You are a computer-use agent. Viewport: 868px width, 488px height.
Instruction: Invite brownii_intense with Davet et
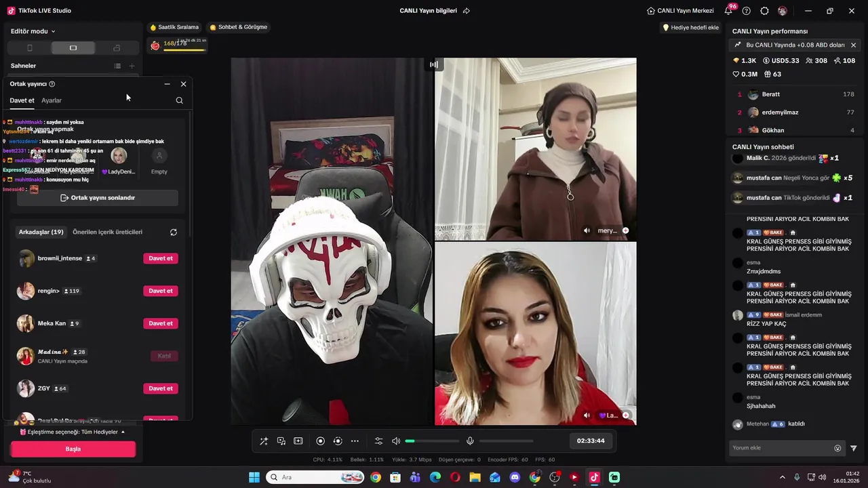[161, 258]
